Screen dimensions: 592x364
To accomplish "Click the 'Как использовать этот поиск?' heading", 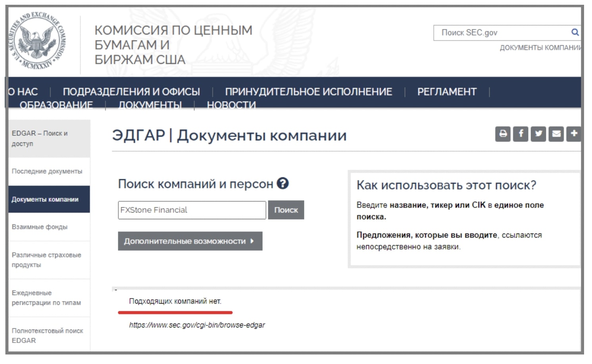I will tap(446, 185).
